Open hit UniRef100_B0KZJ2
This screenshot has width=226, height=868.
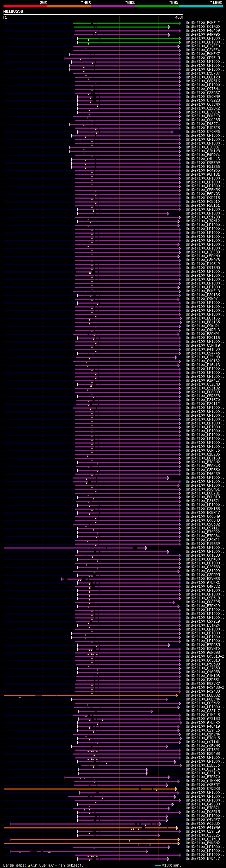coord(203,23)
